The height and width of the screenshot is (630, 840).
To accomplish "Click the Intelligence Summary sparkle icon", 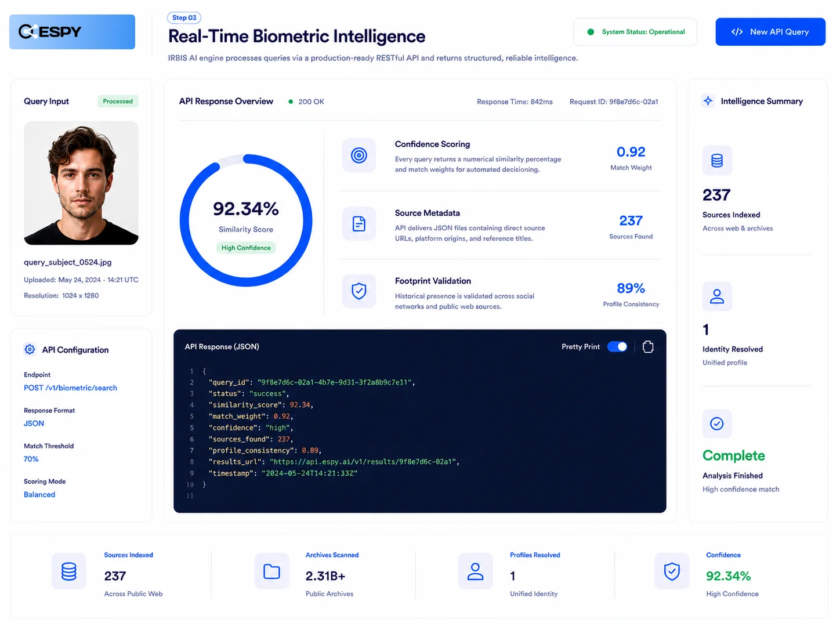I will pyautogui.click(x=708, y=100).
